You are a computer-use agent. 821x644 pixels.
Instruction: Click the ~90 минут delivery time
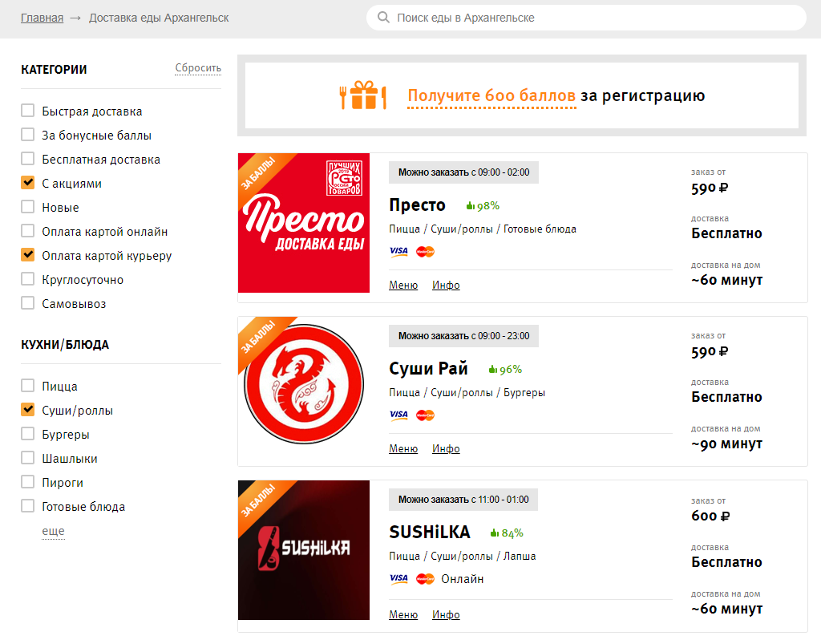(726, 444)
